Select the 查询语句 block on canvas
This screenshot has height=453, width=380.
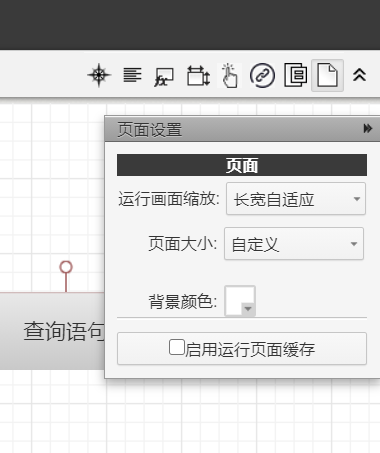point(52,331)
